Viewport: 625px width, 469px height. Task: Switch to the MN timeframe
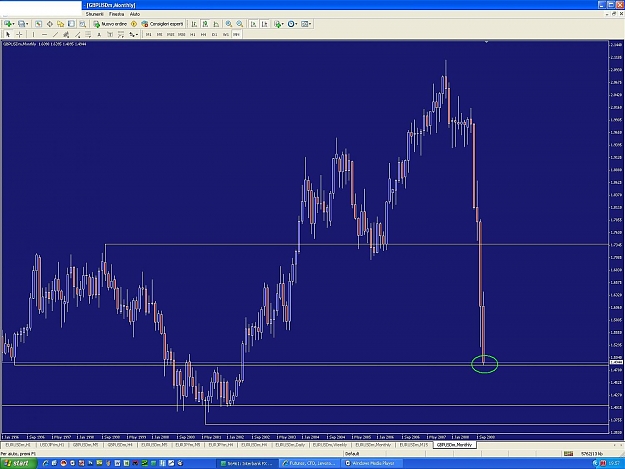coord(236,35)
